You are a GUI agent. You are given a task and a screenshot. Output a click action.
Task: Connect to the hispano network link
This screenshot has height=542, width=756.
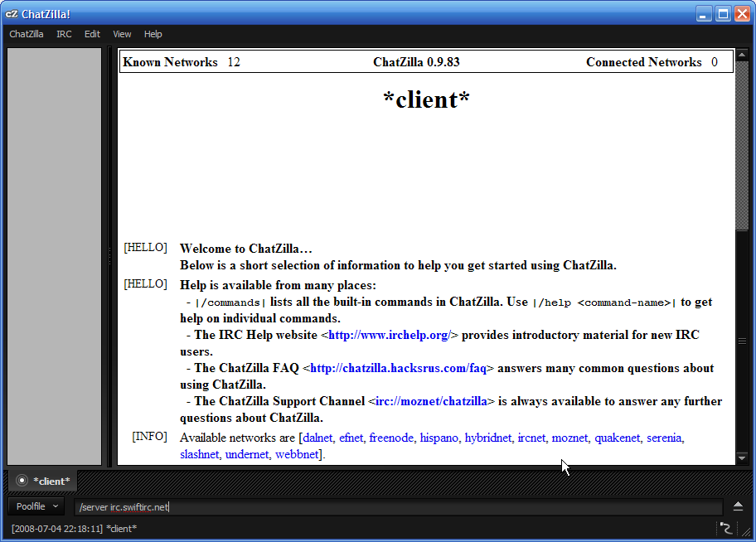(x=439, y=438)
